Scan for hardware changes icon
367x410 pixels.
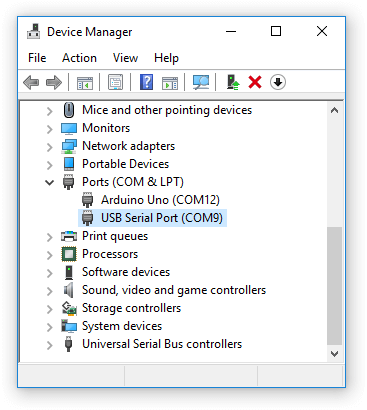[201, 82]
